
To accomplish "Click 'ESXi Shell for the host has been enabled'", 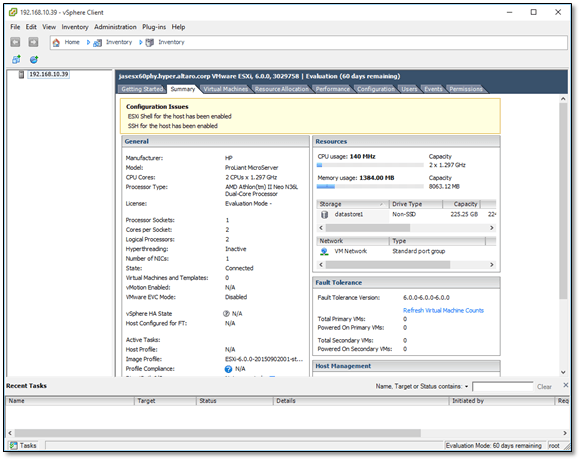I will tap(180, 117).
